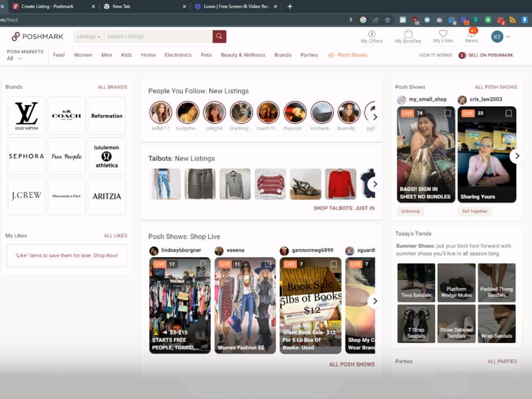Bookmark eeeena live show

268,264
